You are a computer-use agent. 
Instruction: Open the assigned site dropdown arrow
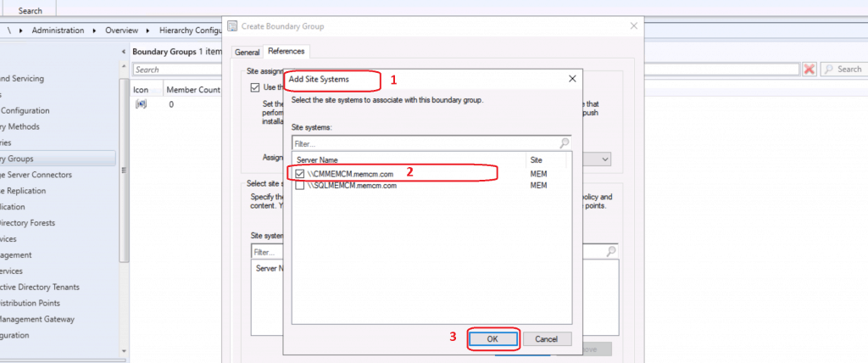[x=605, y=159]
